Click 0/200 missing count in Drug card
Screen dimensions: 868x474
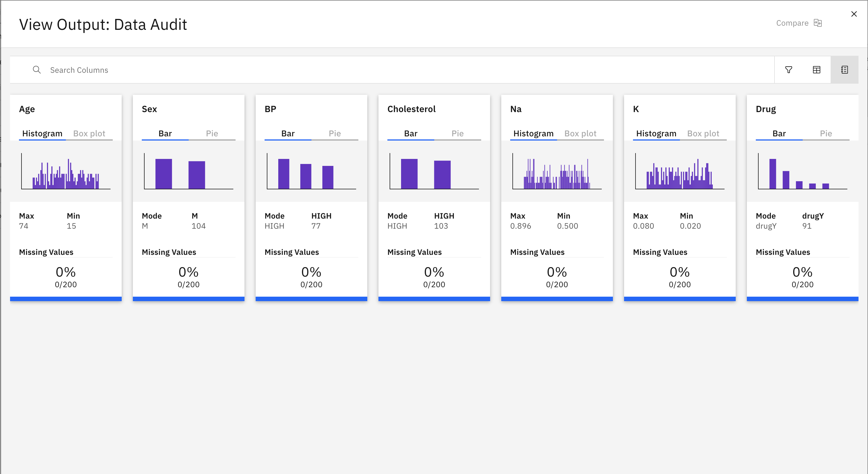point(802,284)
